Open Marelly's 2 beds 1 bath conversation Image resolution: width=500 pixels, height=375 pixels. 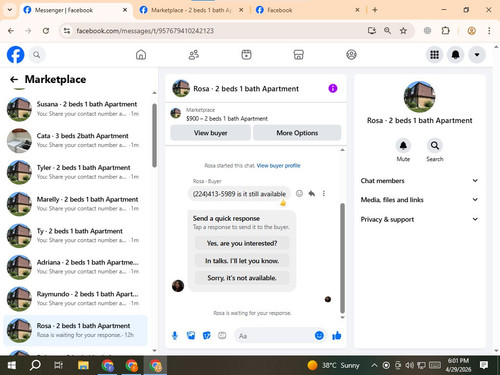pos(75,204)
